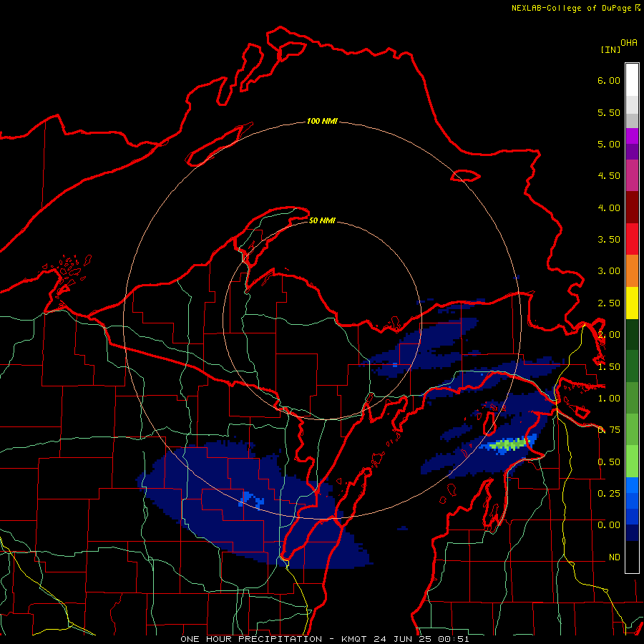Image resolution: width=644 pixels, height=644 pixels.
Task: Click the 1.00 legend value
Action: pos(609,399)
